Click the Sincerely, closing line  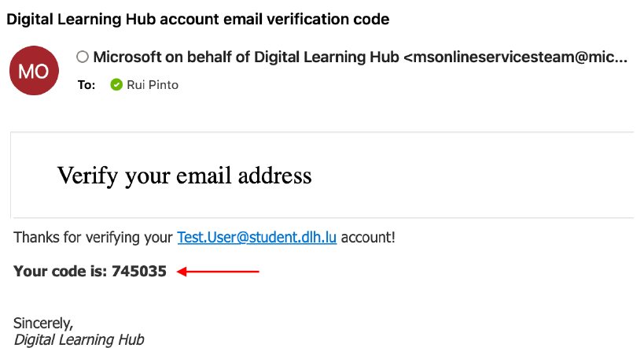[x=43, y=323]
